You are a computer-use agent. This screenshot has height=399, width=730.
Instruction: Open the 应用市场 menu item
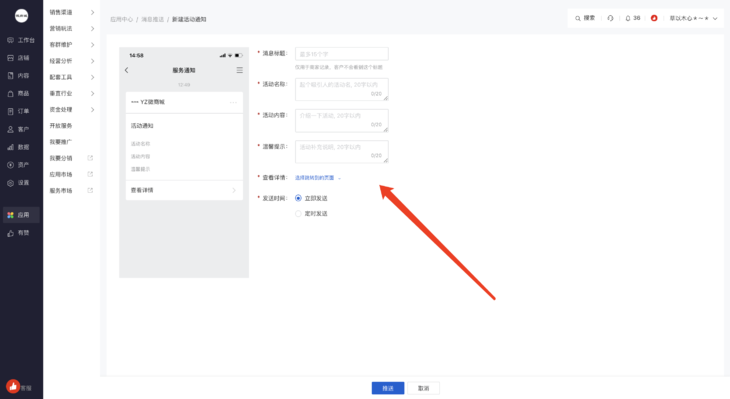pyautogui.click(x=71, y=175)
